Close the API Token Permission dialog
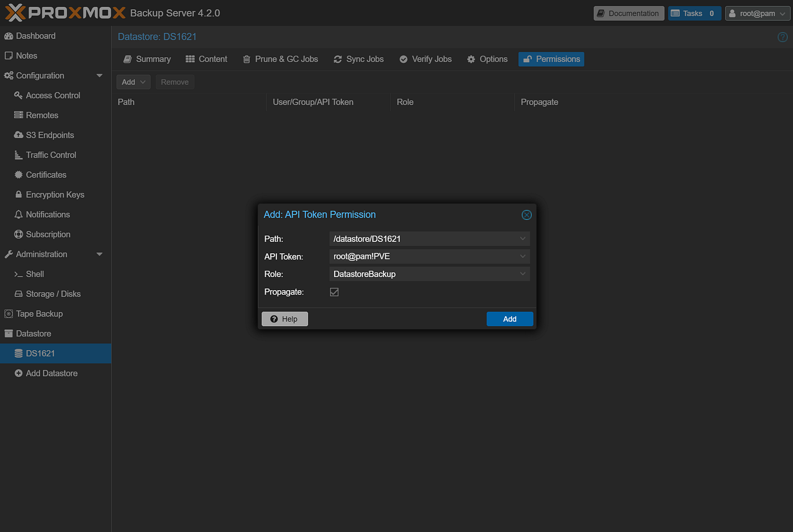 click(526, 215)
